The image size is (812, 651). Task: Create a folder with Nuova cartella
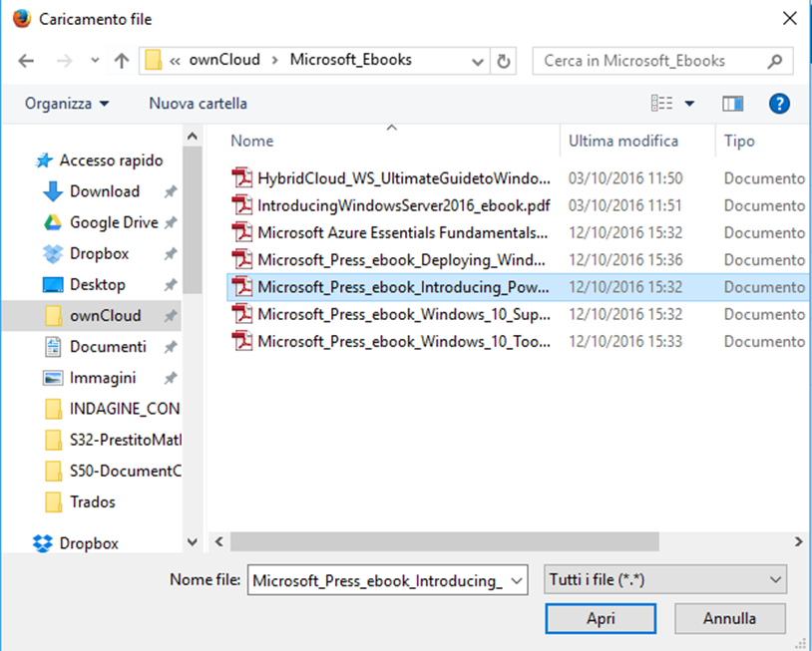pos(198,104)
